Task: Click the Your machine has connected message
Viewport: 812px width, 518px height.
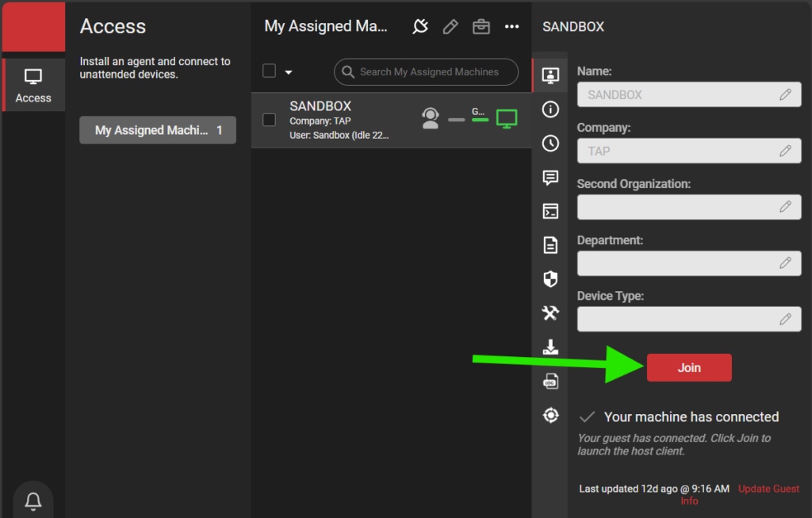Action: 691,417
